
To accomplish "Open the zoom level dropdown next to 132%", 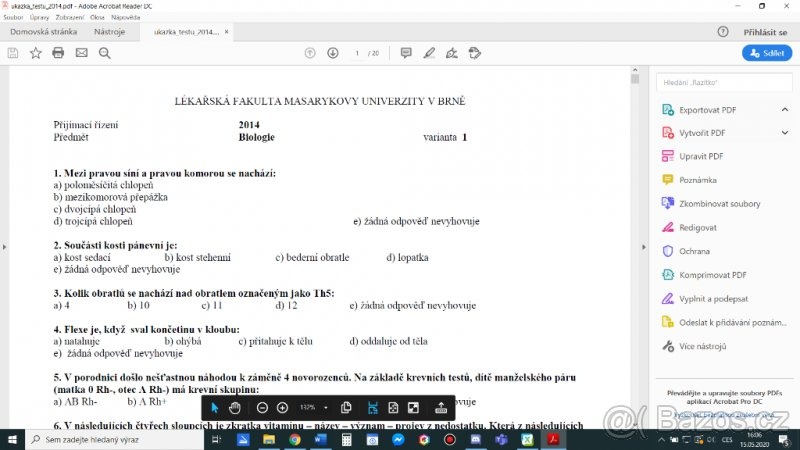I will click(326, 408).
